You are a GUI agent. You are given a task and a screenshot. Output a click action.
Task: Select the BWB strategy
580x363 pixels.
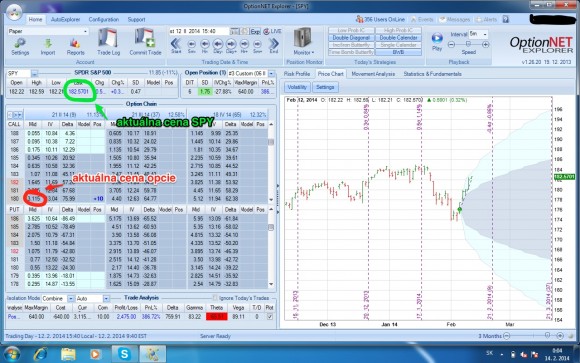(398, 53)
